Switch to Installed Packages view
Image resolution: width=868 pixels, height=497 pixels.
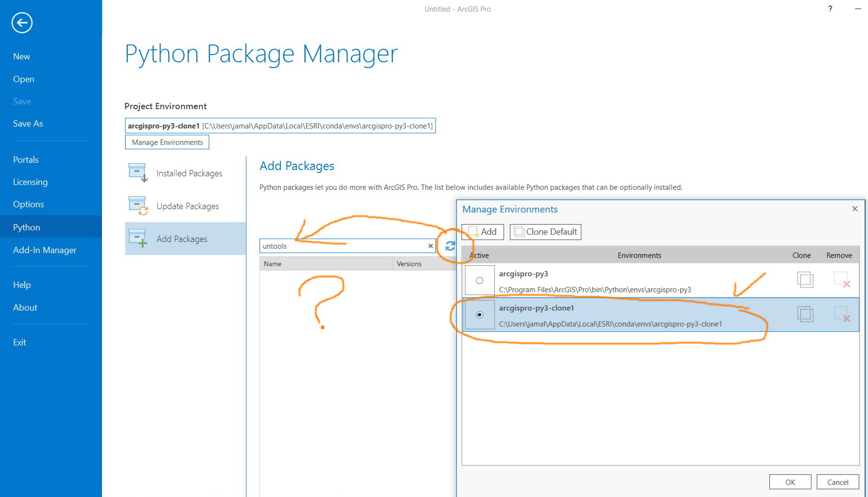pyautogui.click(x=188, y=173)
